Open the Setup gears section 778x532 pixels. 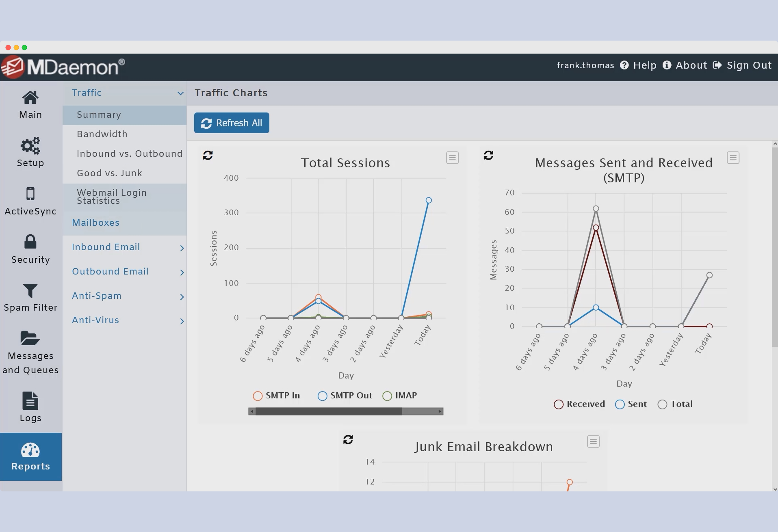[x=30, y=153]
